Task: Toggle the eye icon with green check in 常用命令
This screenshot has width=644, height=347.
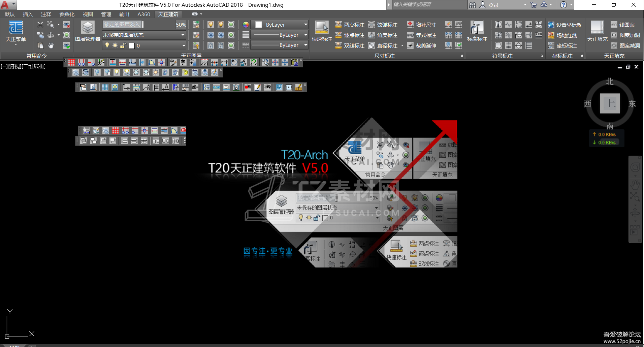Action: [x=67, y=45]
